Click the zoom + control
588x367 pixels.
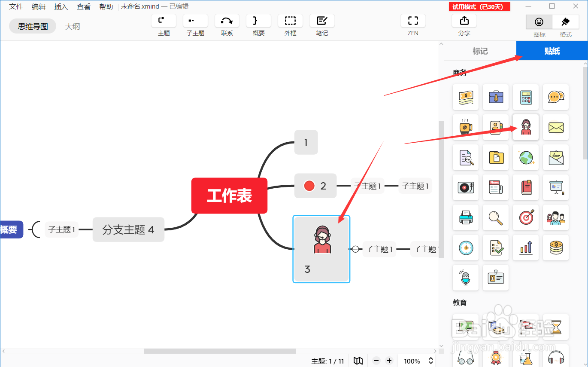coord(389,361)
